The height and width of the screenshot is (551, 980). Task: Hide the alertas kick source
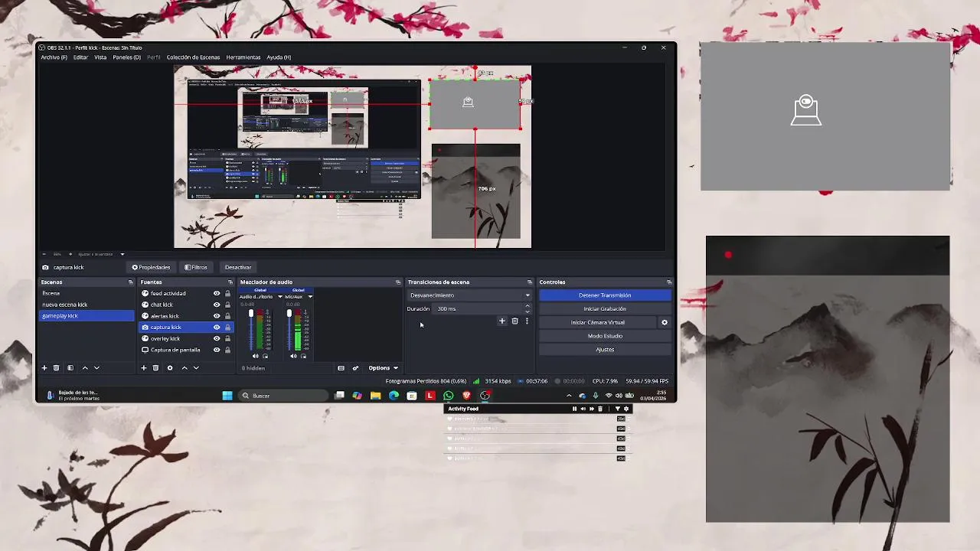point(217,316)
